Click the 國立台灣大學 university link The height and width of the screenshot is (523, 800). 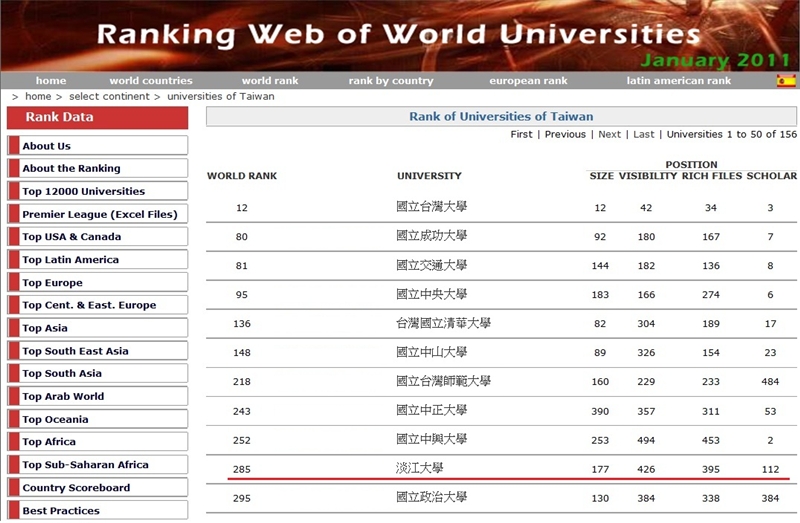pyautogui.click(x=432, y=208)
